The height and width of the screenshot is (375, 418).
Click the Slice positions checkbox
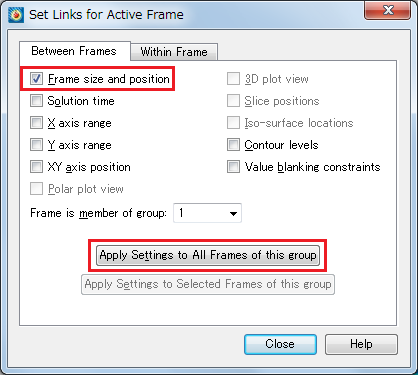(233, 101)
